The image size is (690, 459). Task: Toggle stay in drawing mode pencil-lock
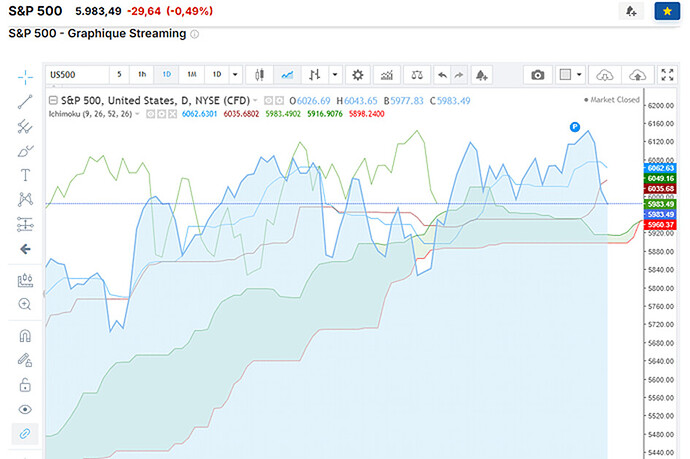click(25, 360)
